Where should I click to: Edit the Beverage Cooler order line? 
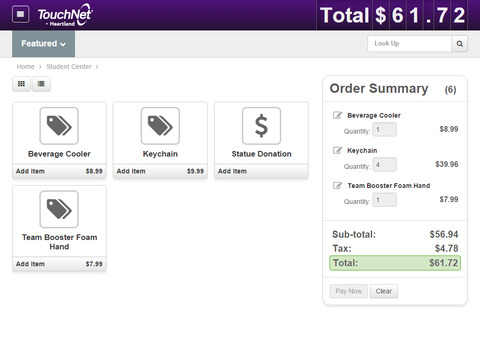coord(337,115)
